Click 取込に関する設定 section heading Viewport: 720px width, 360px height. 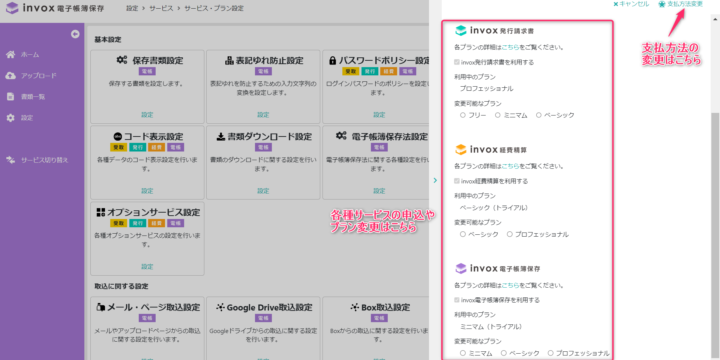(x=121, y=286)
